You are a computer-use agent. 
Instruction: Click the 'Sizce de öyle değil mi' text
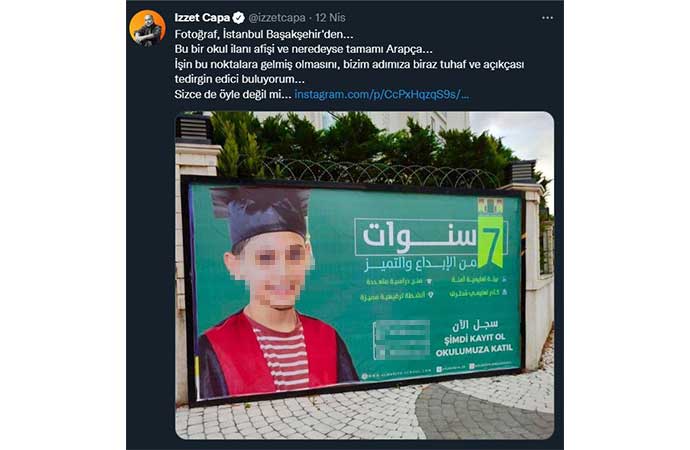[x=233, y=95]
